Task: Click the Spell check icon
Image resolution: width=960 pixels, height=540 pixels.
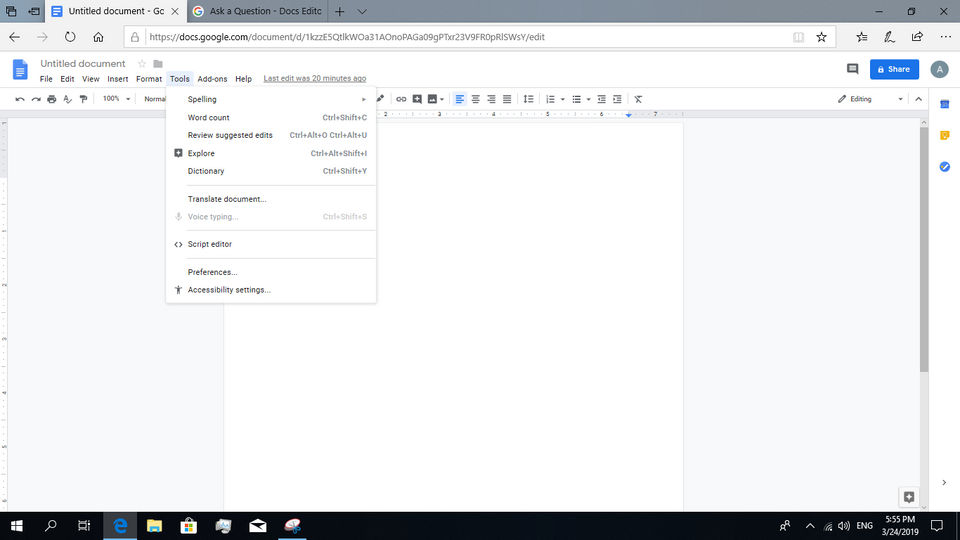Action: pos(67,99)
